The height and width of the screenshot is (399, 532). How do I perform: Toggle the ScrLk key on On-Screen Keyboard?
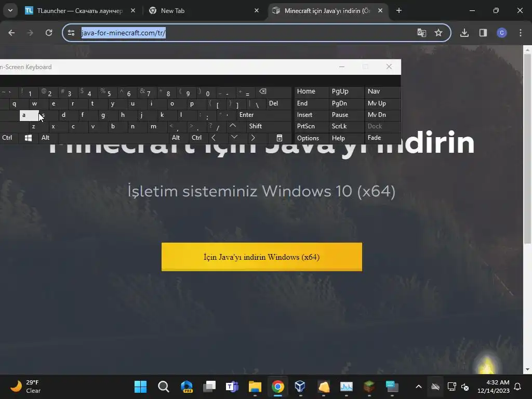347,126
